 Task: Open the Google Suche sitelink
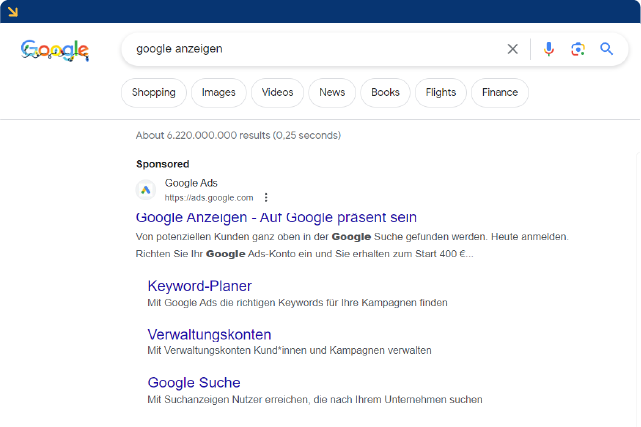pyautogui.click(x=194, y=382)
